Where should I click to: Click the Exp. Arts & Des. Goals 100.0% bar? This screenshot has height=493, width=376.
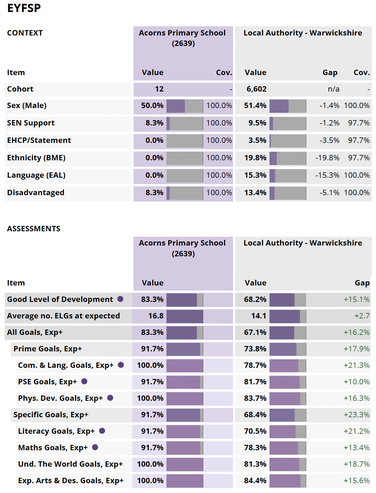pos(185,480)
